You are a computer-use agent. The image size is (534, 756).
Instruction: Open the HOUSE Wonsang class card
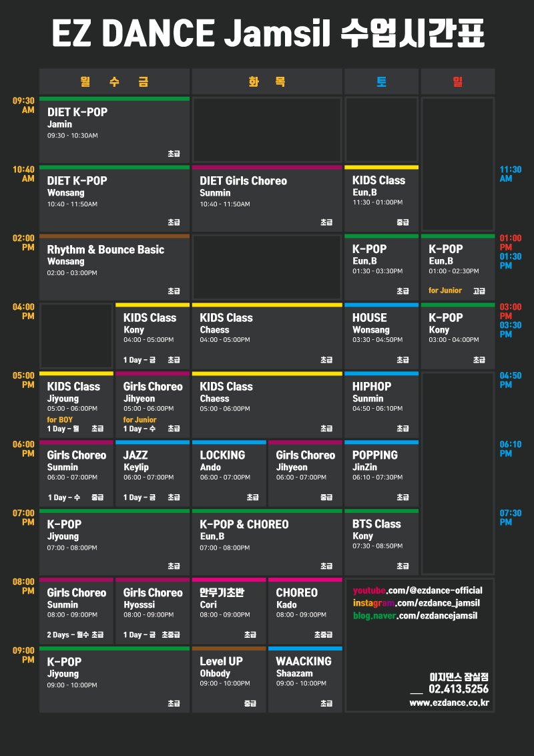pyautogui.click(x=381, y=337)
